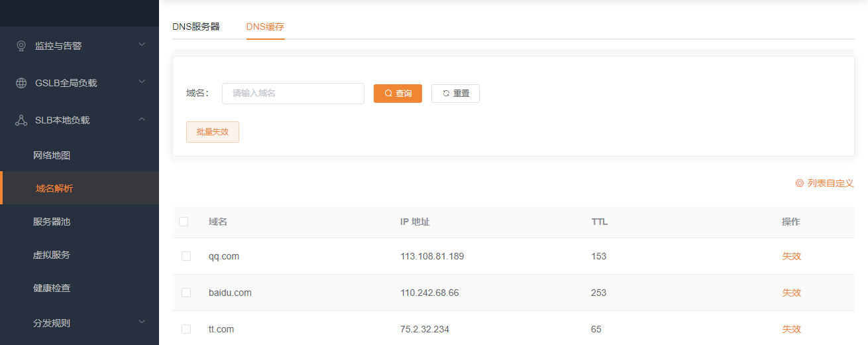Check the box for qq.com row
This screenshot has width=868, height=345.
[186, 256]
